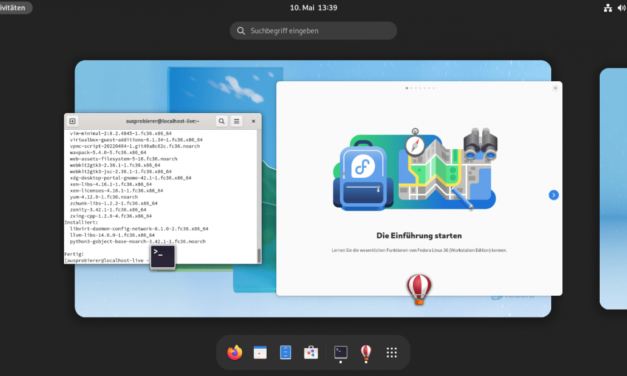Focus the Suchbegriff eingeben search field
627x376 pixels.
pos(313,31)
